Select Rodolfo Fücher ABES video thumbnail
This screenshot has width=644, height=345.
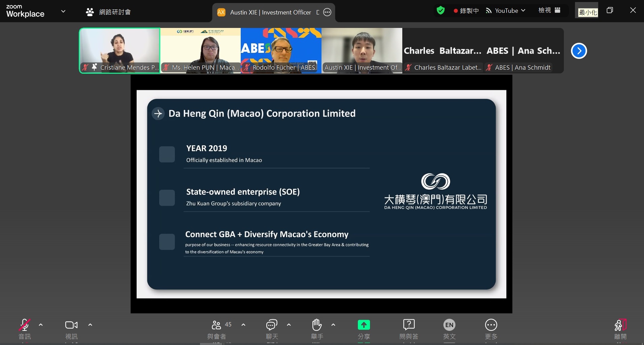pyautogui.click(x=281, y=50)
